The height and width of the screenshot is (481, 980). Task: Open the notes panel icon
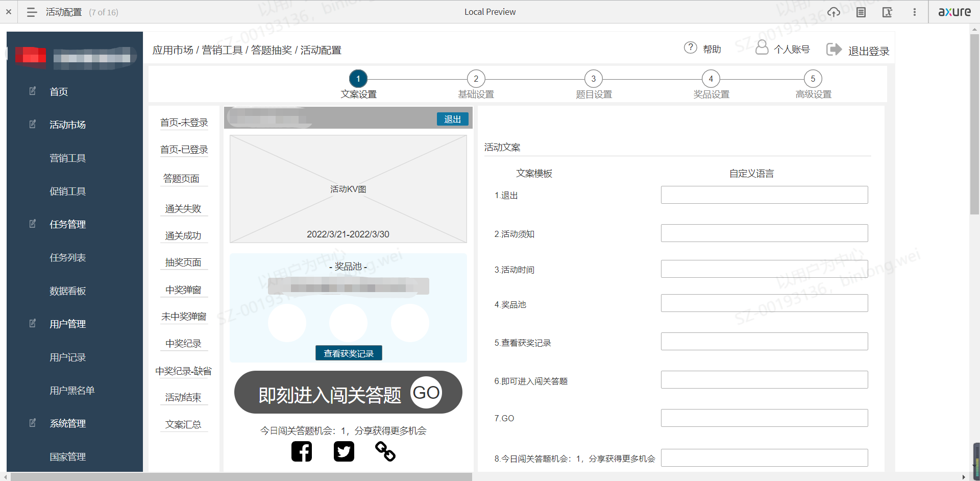[x=861, y=12]
